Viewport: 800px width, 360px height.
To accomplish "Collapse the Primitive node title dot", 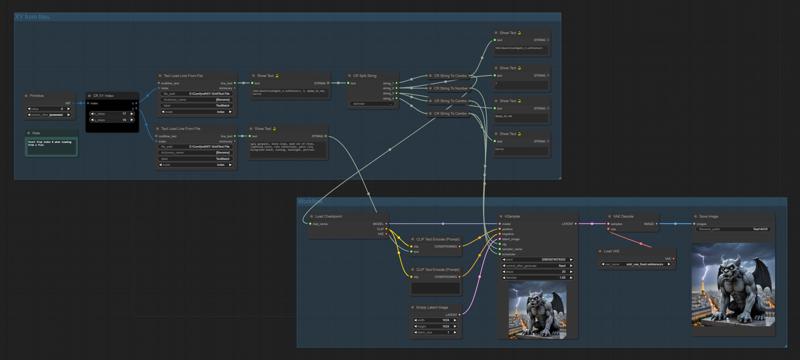I will coord(27,96).
